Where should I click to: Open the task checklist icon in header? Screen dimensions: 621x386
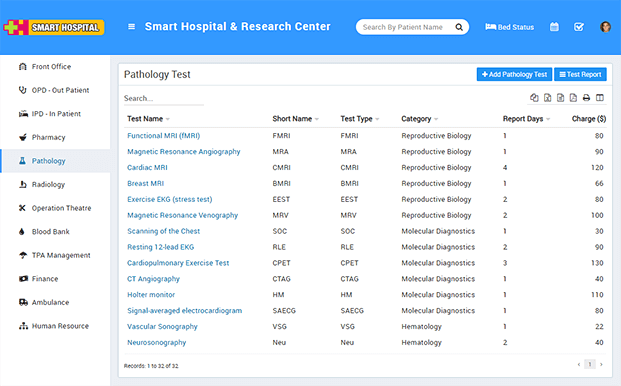(579, 27)
